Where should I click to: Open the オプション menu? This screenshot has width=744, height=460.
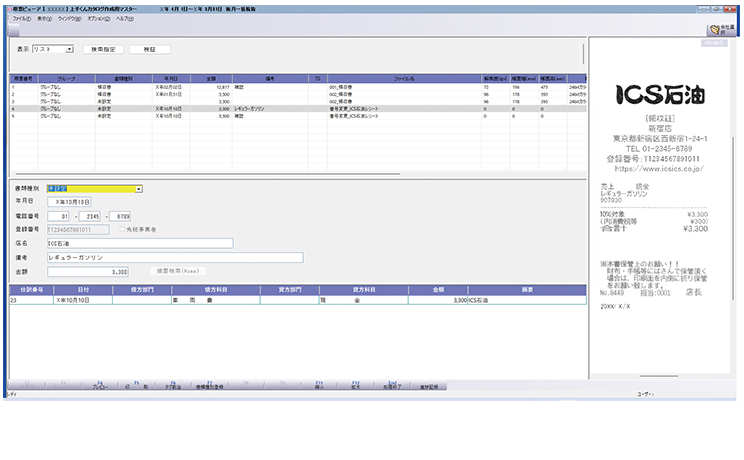pos(98,19)
